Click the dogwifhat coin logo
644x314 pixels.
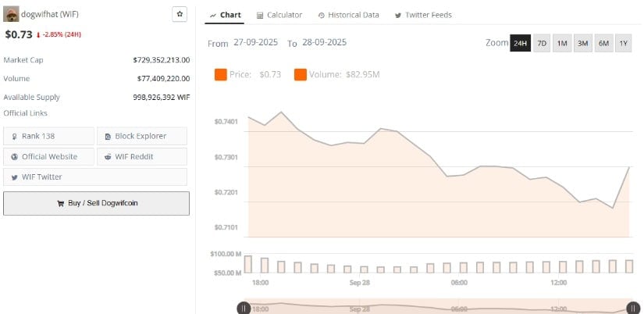pyautogui.click(x=12, y=14)
